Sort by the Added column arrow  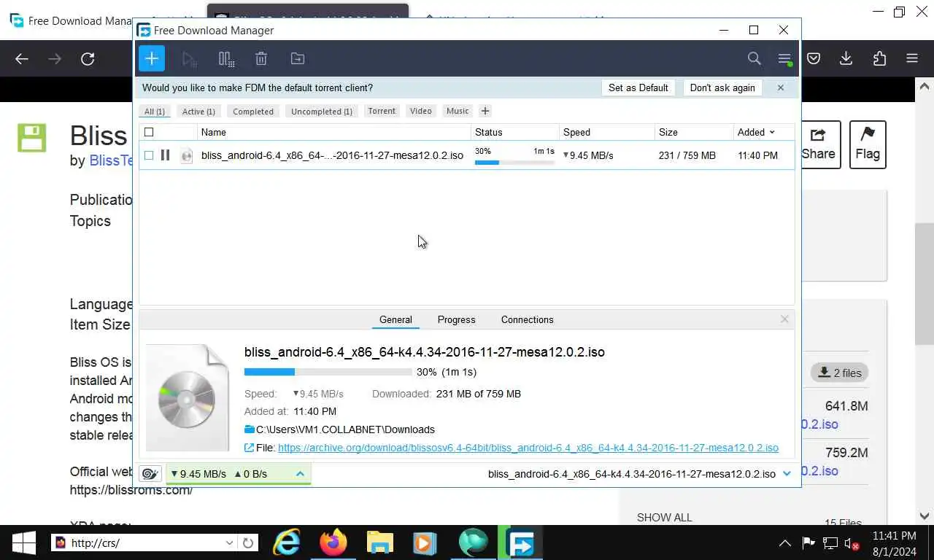tap(772, 133)
